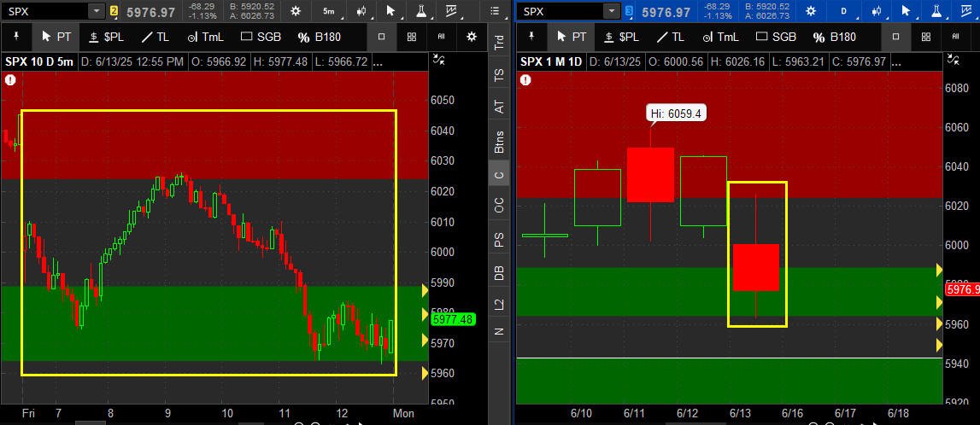
Task: Open the yellow 2 link color selector
Action: click(x=114, y=10)
